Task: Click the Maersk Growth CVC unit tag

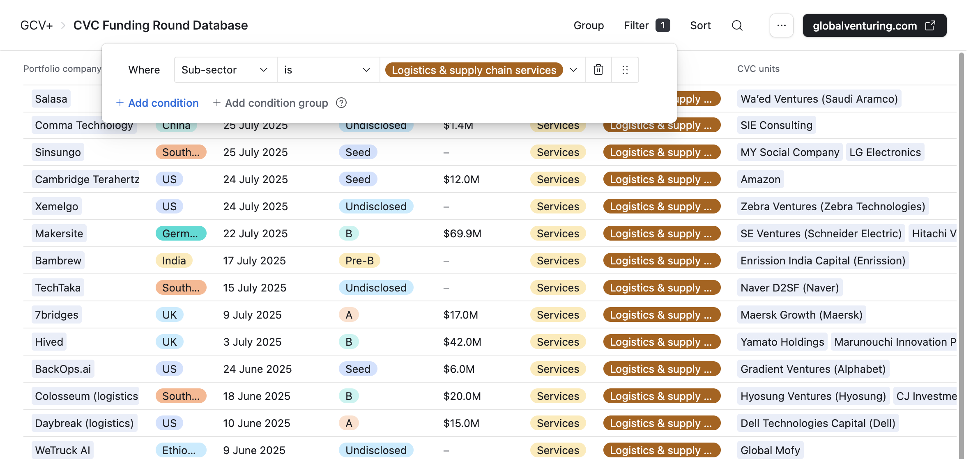Action: point(801,315)
